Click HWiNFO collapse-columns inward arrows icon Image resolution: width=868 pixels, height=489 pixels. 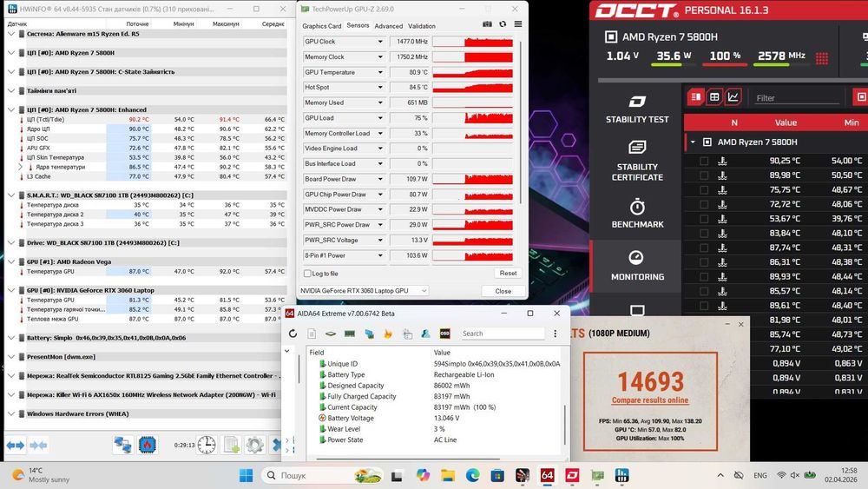pyautogui.click(x=38, y=445)
